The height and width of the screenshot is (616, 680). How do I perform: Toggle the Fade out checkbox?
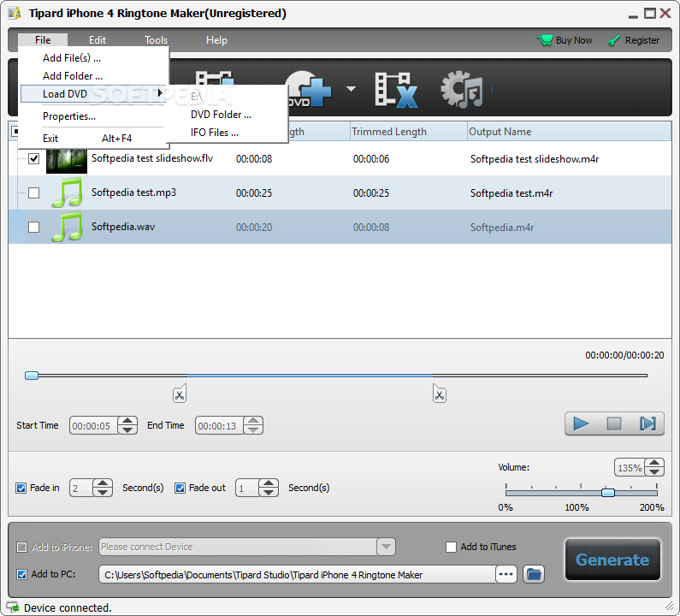coord(180,488)
